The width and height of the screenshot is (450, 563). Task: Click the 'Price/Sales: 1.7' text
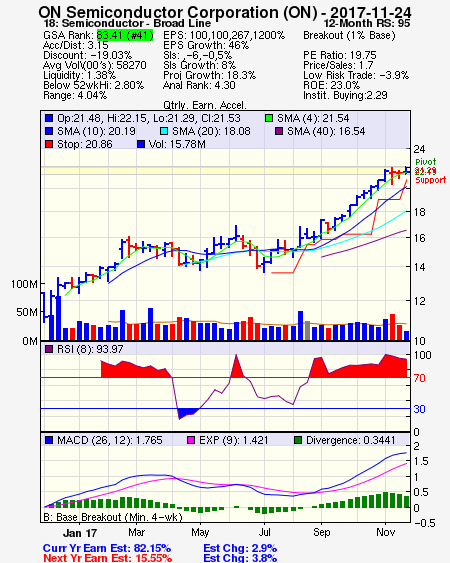(338, 65)
